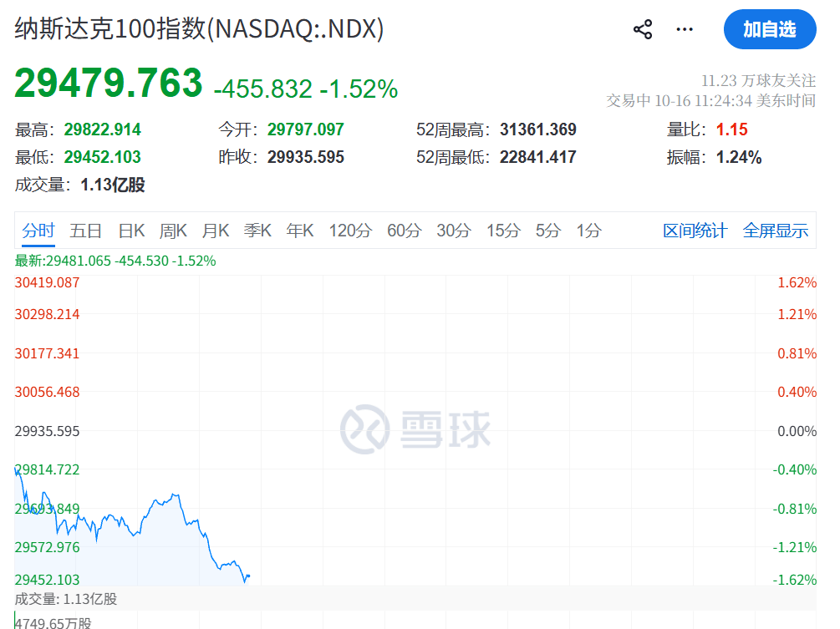Click the trading time 交易中 10-16 11:24:34
Viewport: 840px width, 629px height.
point(711,100)
